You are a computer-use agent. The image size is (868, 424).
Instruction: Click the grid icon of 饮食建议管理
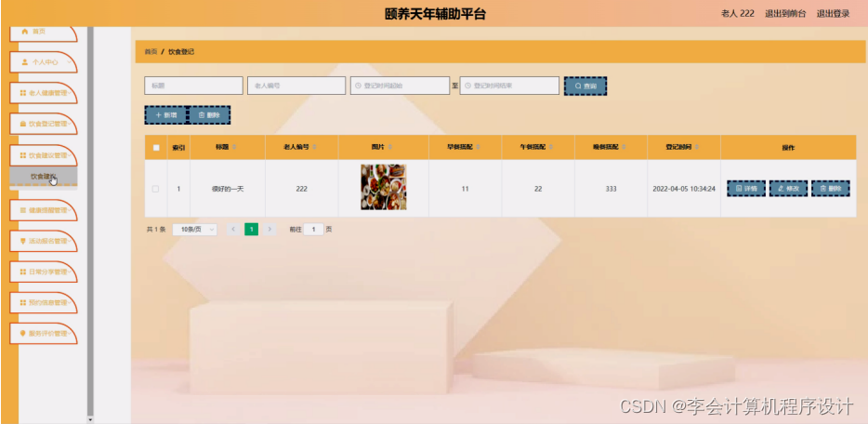click(23, 155)
